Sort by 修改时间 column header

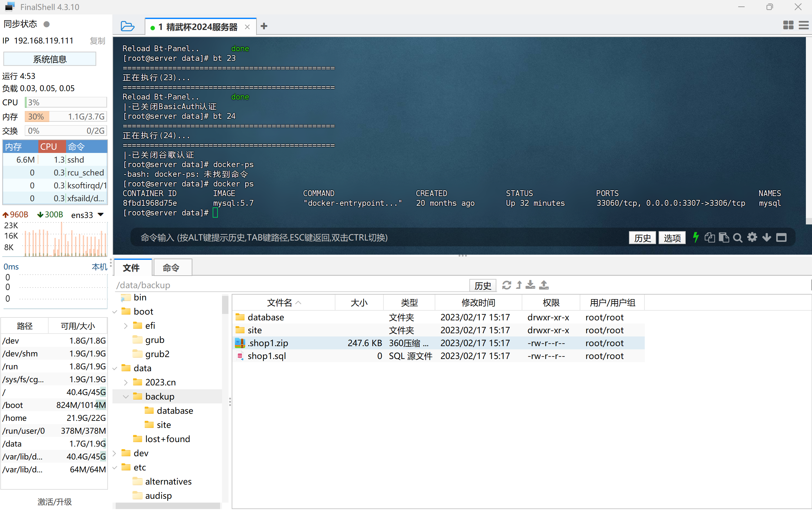pyautogui.click(x=478, y=303)
